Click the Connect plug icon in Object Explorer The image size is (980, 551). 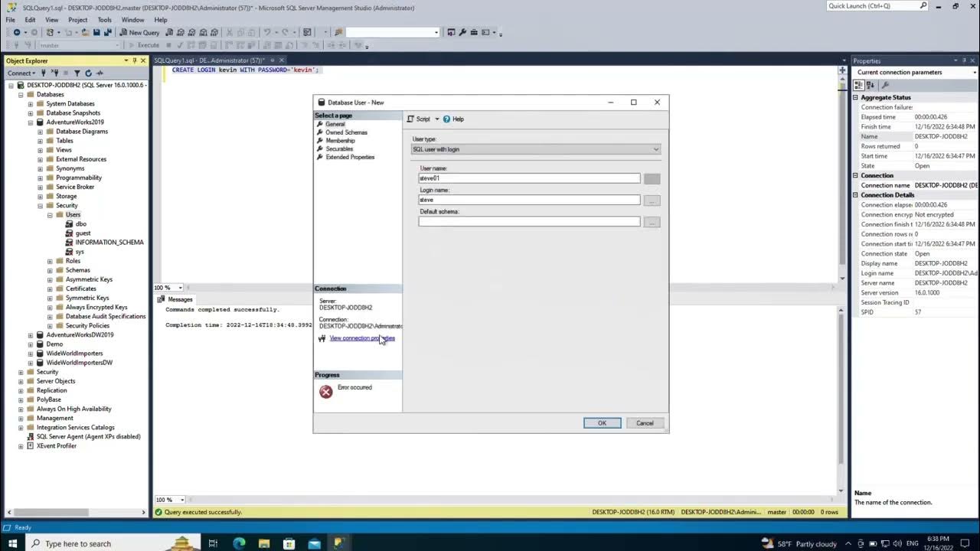(44, 73)
